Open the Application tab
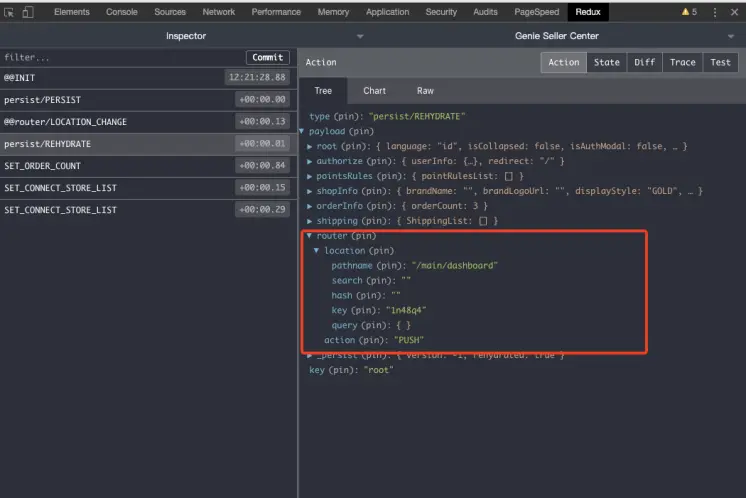The image size is (746, 498). [387, 12]
